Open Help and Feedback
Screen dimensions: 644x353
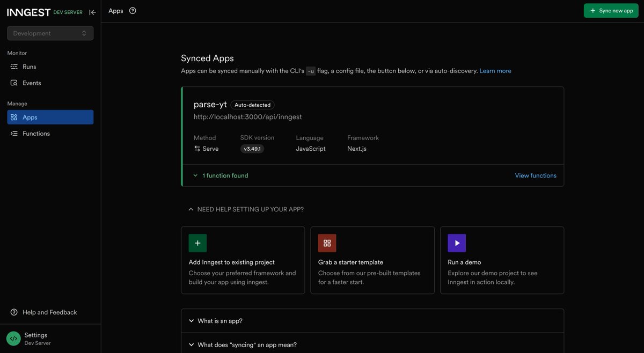click(x=50, y=312)
